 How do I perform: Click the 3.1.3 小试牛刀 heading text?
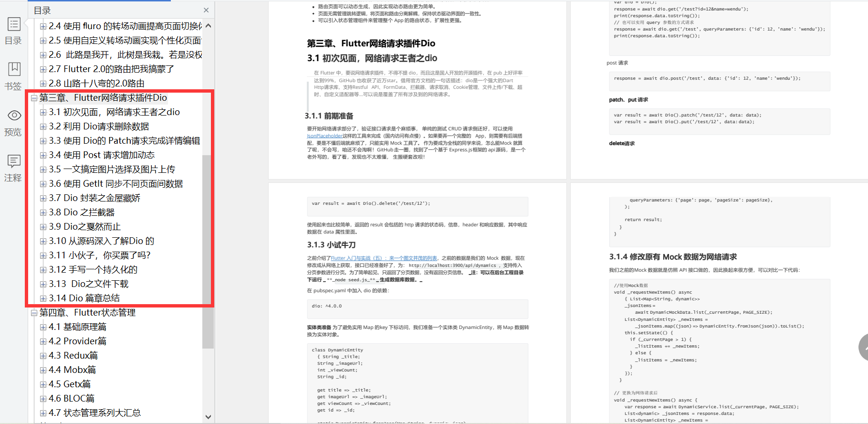331,245
